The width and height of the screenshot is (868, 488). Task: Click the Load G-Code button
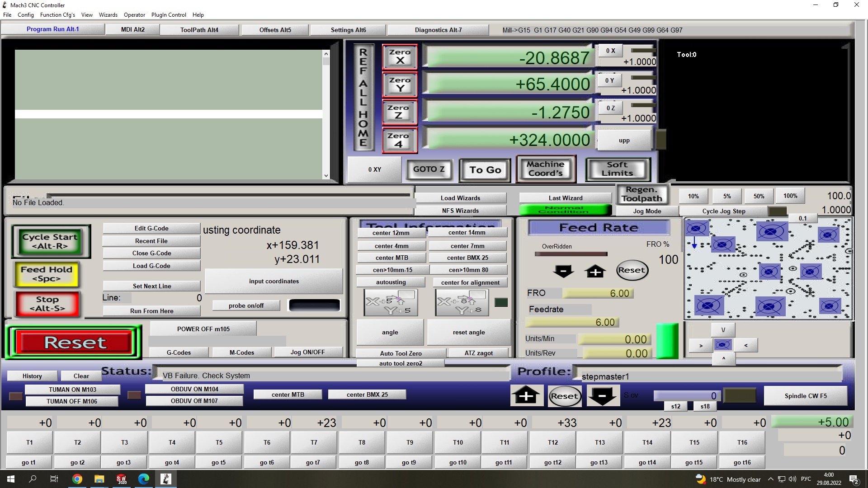click(151, 266)
